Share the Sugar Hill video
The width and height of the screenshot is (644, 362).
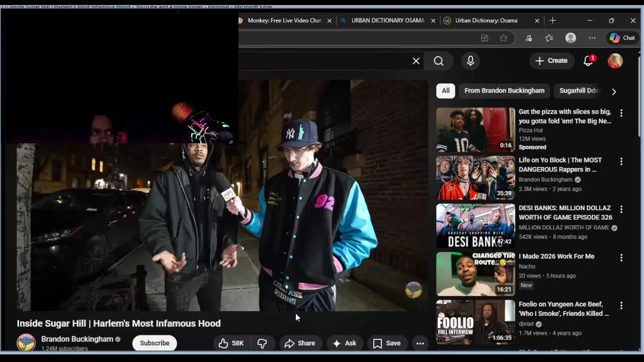[x=300, y=343]
